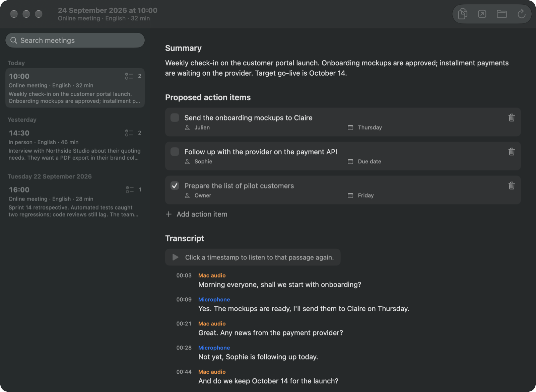Click the action-items count icon on the 10:00 meeting
Image resolution: width=536 pixels, height=392 pixels.
point(129,76)
